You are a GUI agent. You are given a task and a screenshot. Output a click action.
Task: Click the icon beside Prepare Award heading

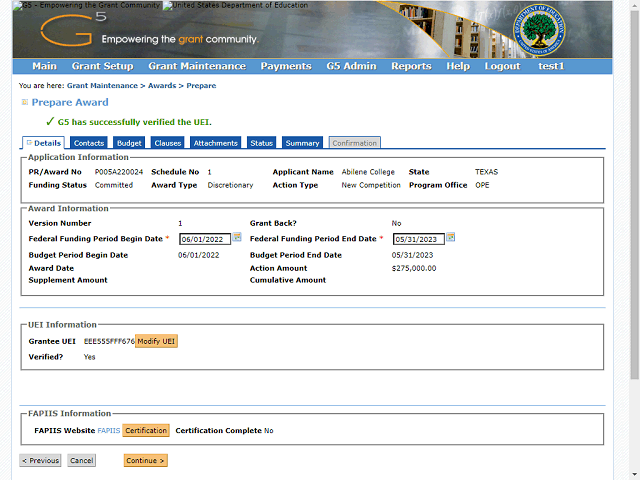(x=25, y=102)
